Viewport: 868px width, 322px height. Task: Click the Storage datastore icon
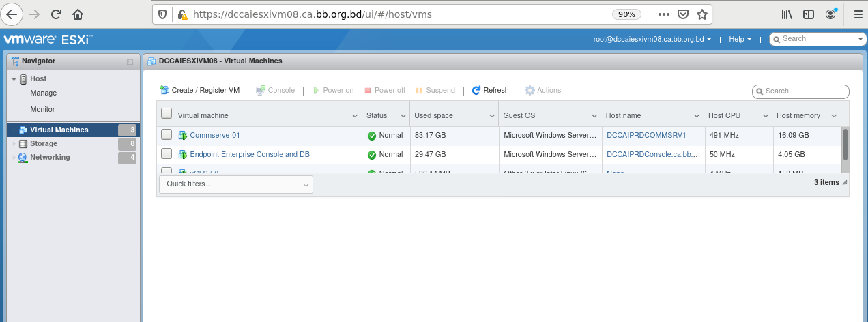point(23,143)
